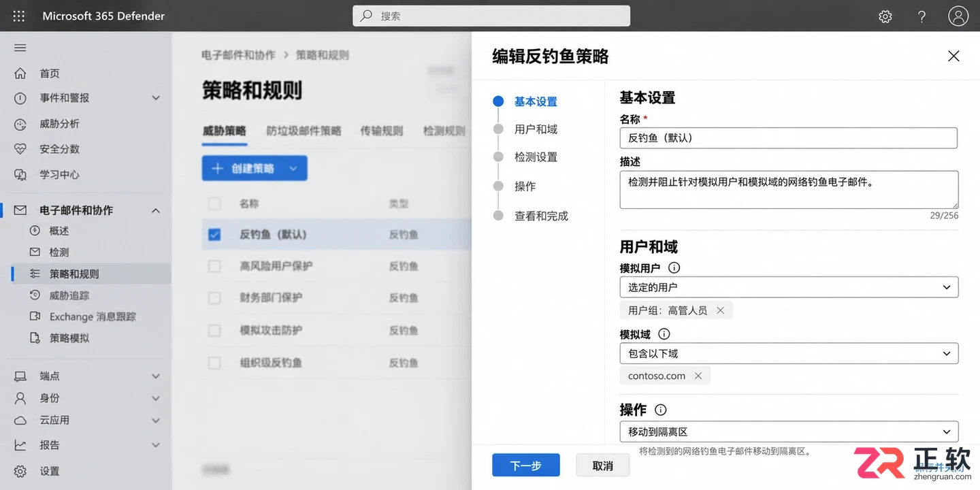Go to the 检测设置 wizard step

click(x=536, y=157)
